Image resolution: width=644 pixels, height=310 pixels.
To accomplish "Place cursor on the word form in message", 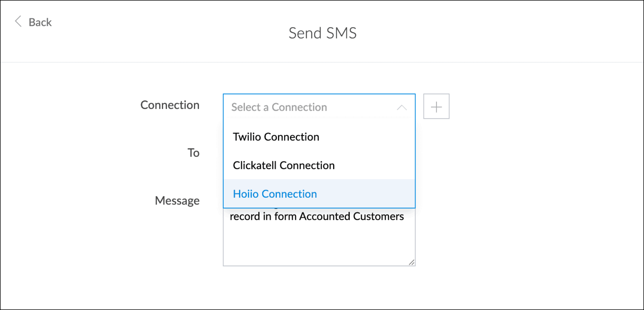I will click(x=285, y=216).
